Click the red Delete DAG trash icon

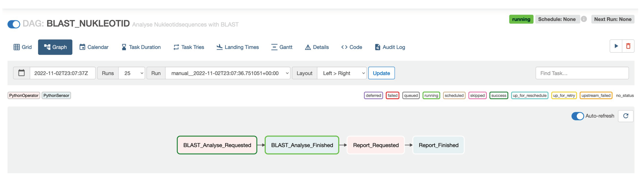628,46
